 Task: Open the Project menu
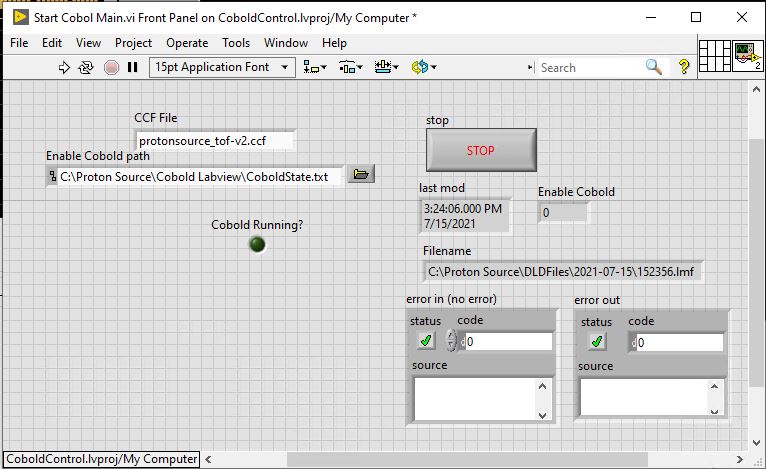coord(133,43)
